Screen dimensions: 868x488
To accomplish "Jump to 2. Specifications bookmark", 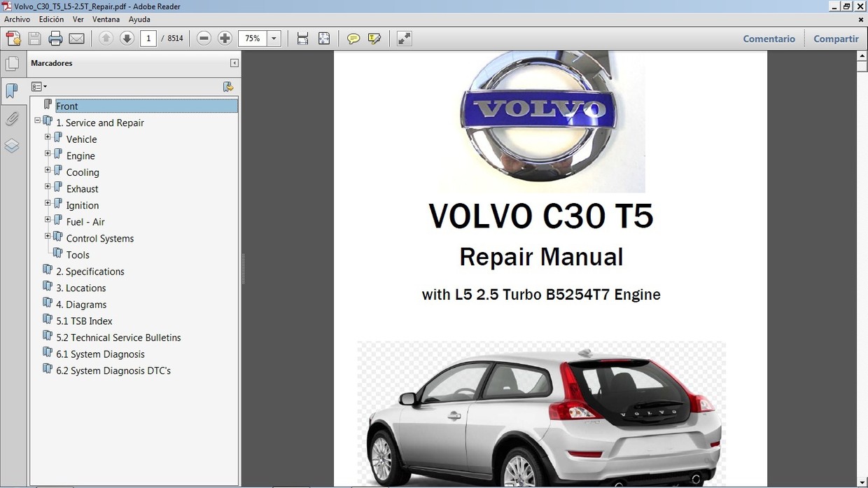I will (x=90, y=272).
